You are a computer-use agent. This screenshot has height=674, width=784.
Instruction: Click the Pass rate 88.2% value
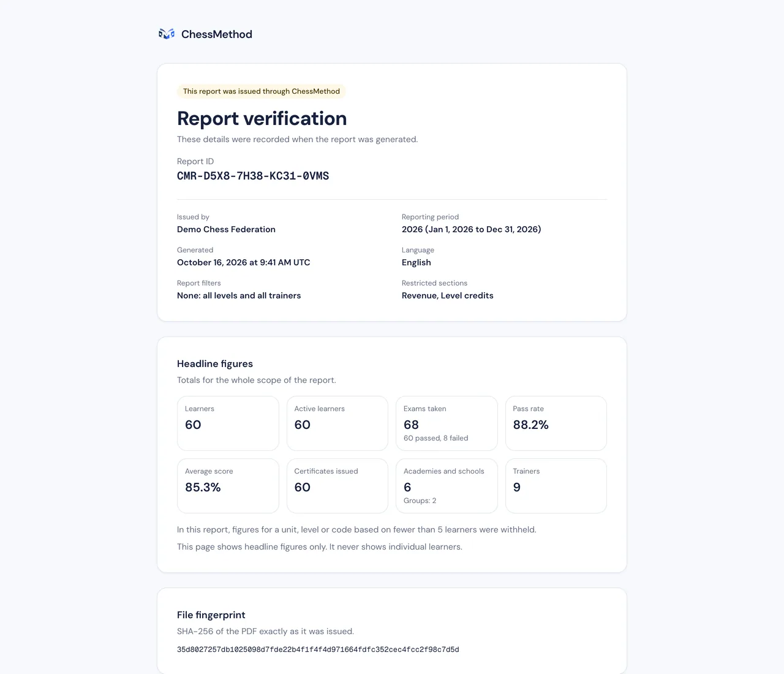click(x=531, y=425)
